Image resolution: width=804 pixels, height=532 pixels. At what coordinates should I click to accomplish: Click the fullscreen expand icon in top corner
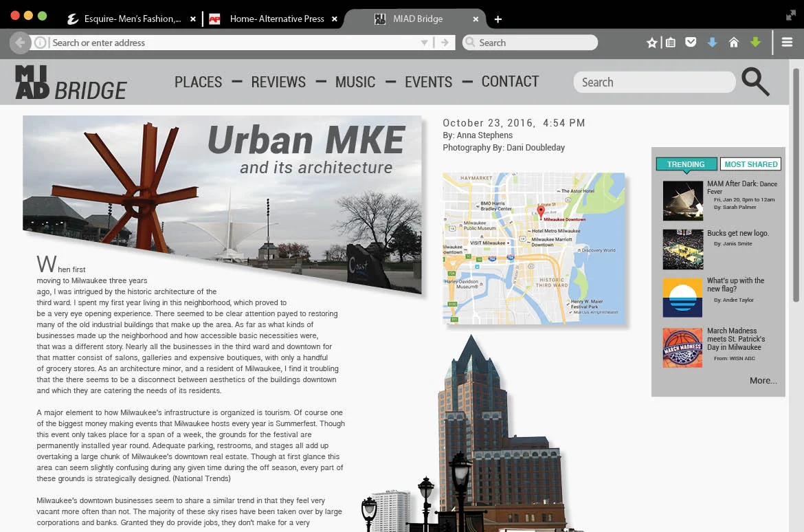791,16
